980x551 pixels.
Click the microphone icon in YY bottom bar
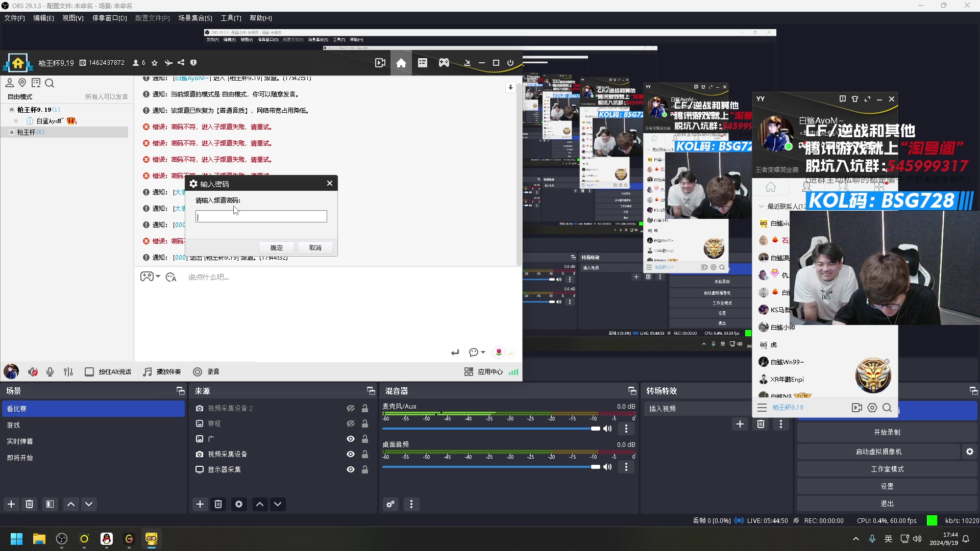tap(50, 372)
